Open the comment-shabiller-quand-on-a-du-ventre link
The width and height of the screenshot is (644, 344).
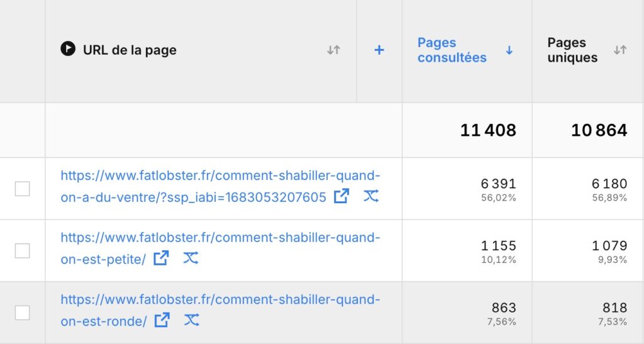tap(220, 186)
